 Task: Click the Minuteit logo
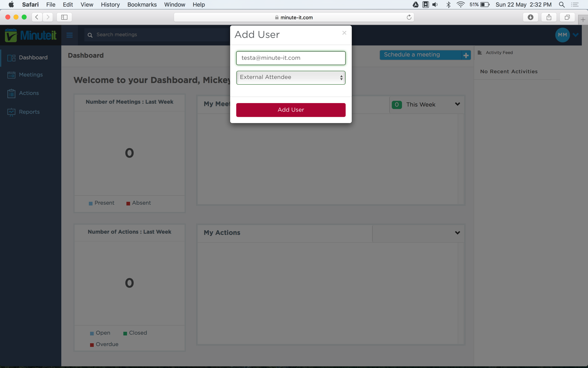(31, 35)
